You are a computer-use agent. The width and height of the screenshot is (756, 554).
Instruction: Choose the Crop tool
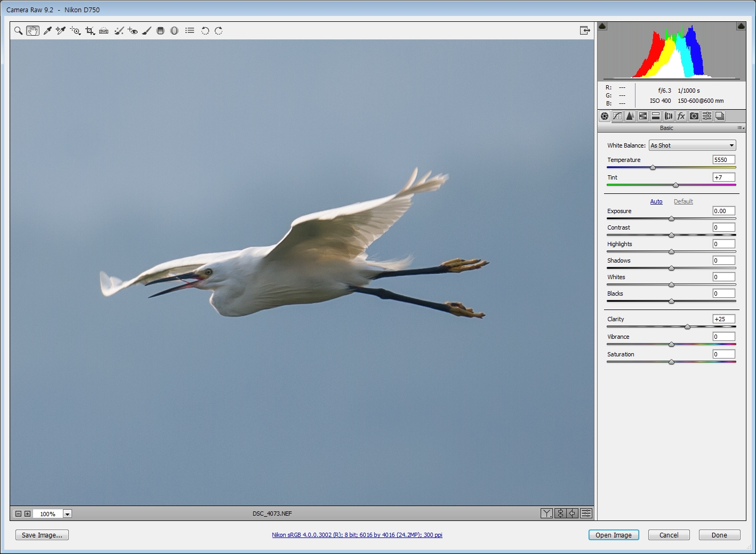tap(90, 31)
